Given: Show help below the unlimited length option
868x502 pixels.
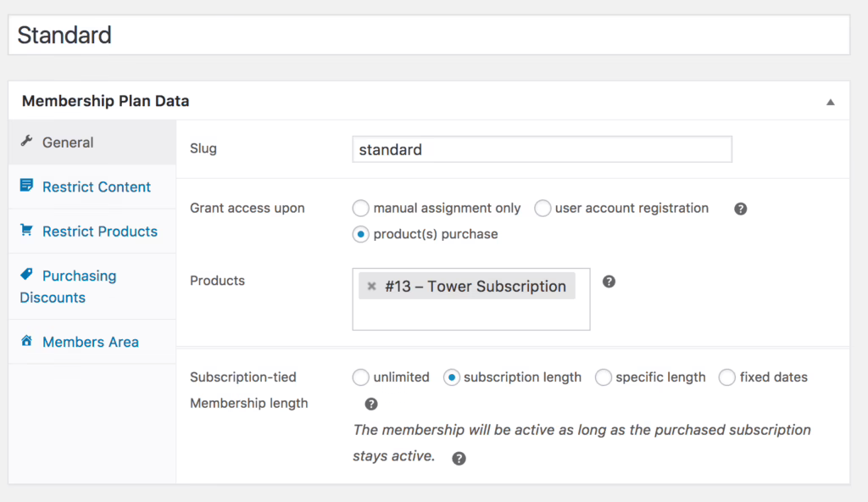Looking at the screenshot, I should pos(371,404).
